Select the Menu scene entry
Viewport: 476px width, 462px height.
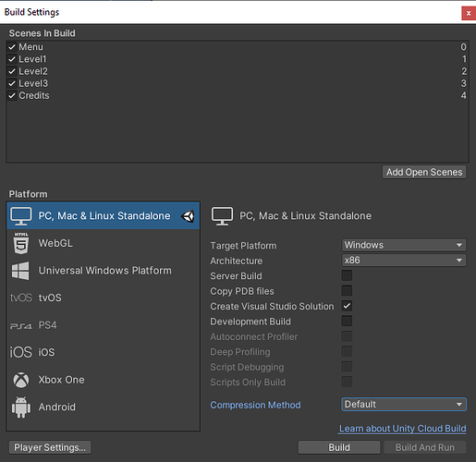point(238,47)
